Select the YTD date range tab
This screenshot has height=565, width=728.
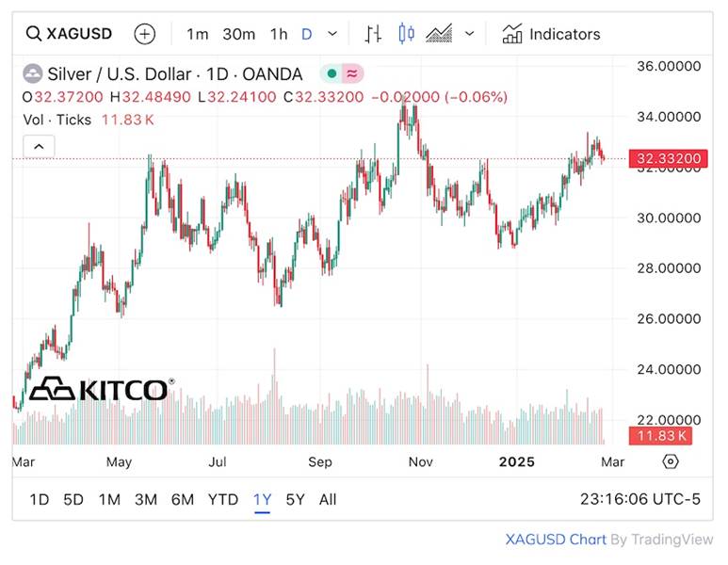click(222, 499)
